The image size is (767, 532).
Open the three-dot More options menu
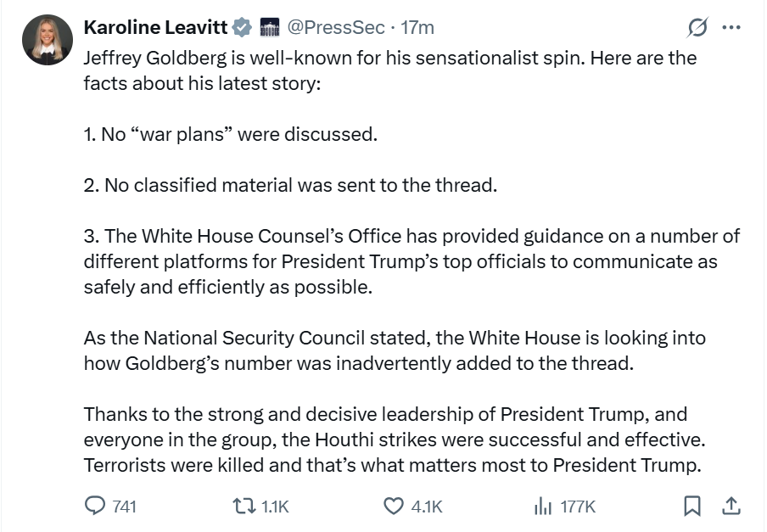[731, 27]
